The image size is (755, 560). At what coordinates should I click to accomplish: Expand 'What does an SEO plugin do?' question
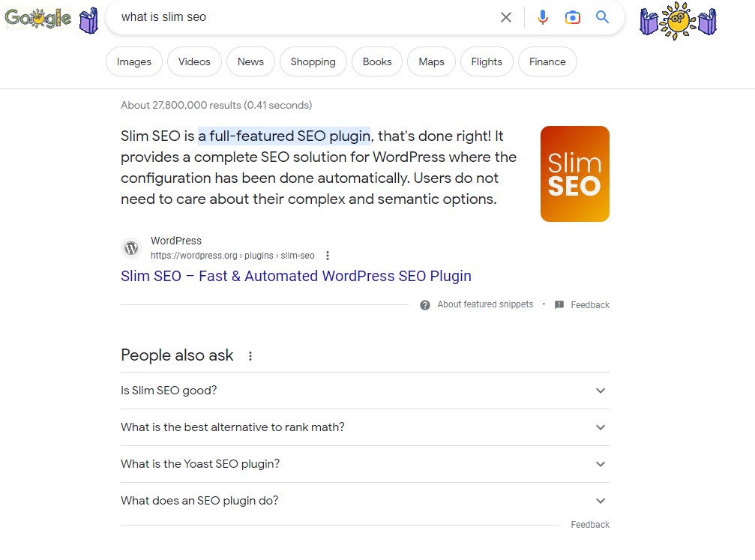365,501
